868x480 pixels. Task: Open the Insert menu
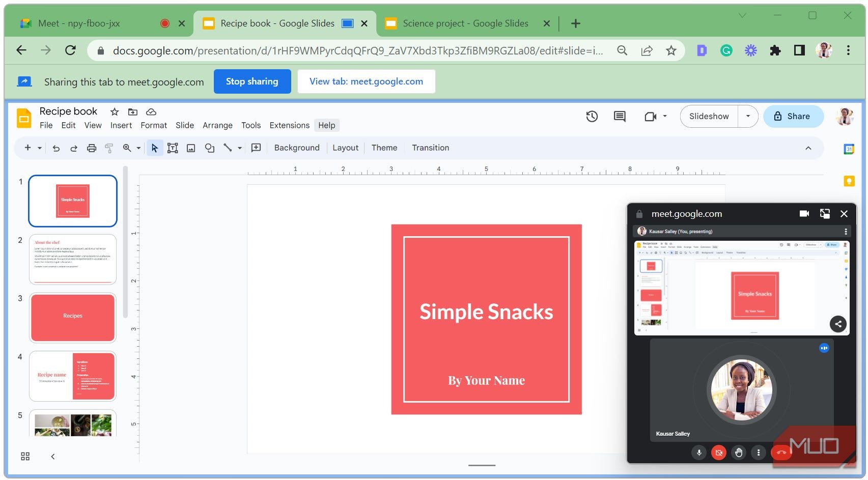[x=121, y=125]
